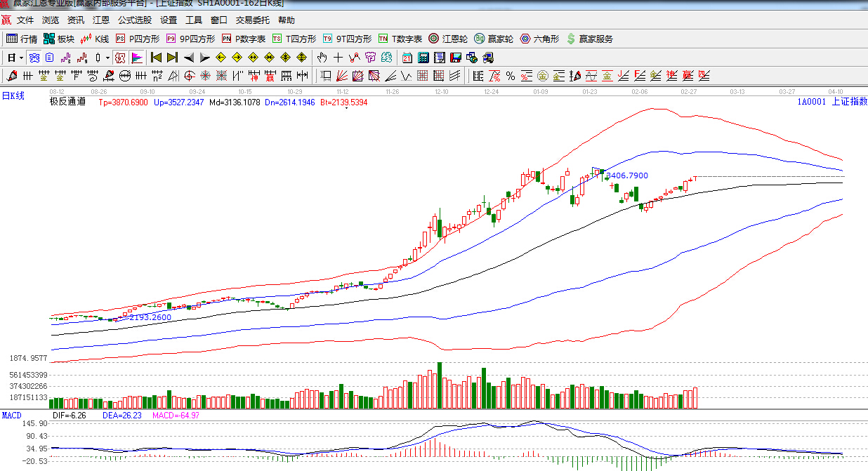Screen dimensions: 868x471
Task: Click the red floppy disk save icon
Action: tap(455, 58)
